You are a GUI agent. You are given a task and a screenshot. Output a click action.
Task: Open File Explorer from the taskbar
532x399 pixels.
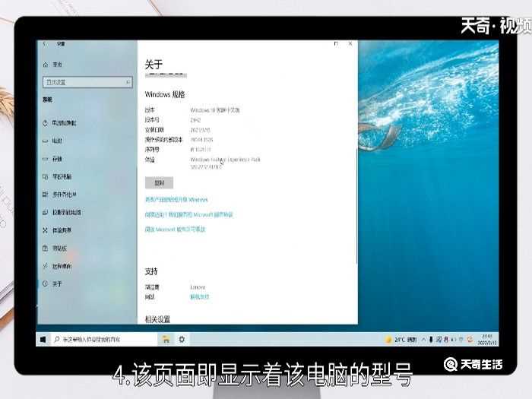(166, 339)
